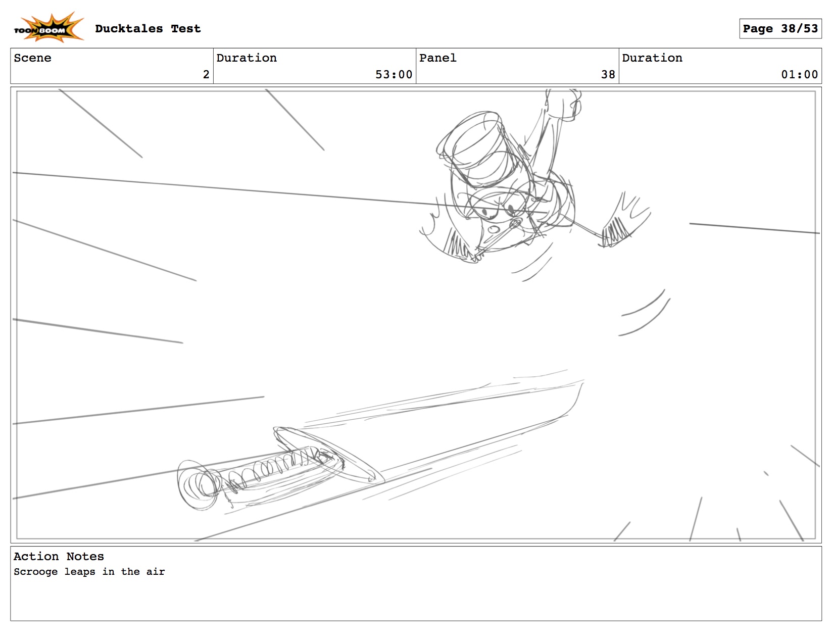Click the panel duration value 01:00
832x644 pixels.
(x=799, y=75)
